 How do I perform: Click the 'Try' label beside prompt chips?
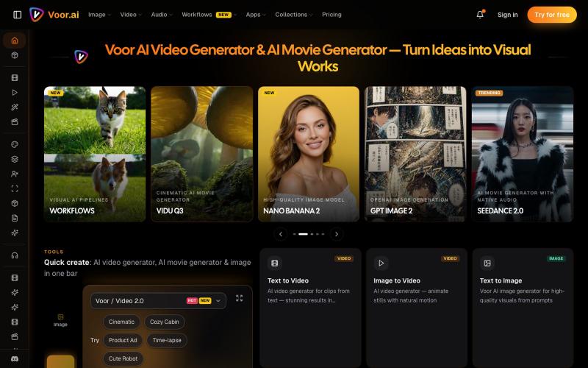[x=95, y=340]
